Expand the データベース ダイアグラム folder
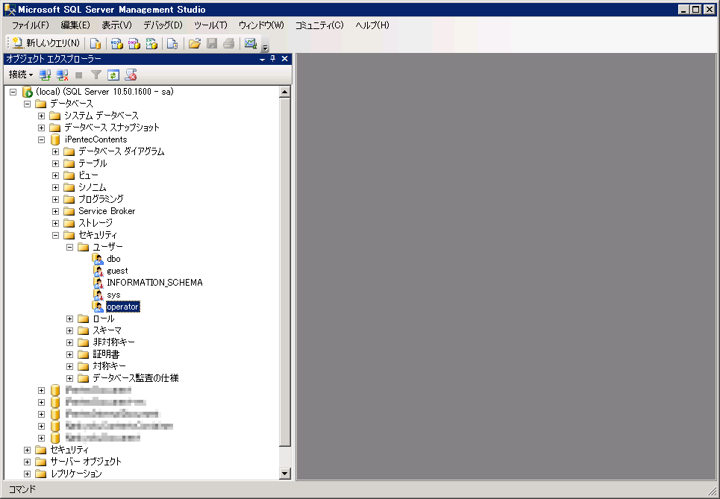The width and height of the screenshot is (720, 499). point(56,151)
